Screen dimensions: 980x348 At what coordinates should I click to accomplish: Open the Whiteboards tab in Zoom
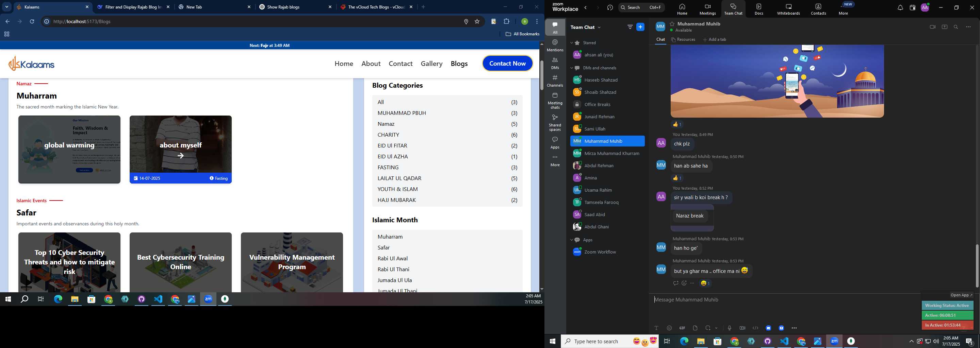pyautogui.click(x=789, y=9)
